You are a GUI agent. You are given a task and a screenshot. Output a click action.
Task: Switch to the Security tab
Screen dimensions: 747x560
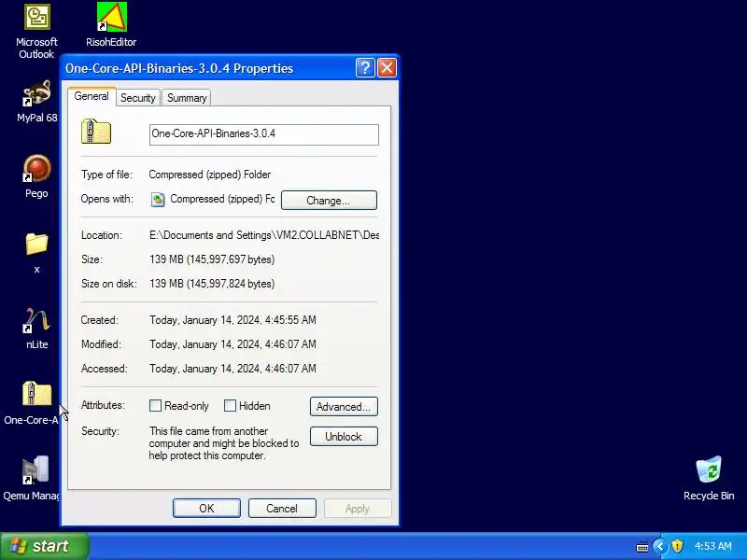137,98
